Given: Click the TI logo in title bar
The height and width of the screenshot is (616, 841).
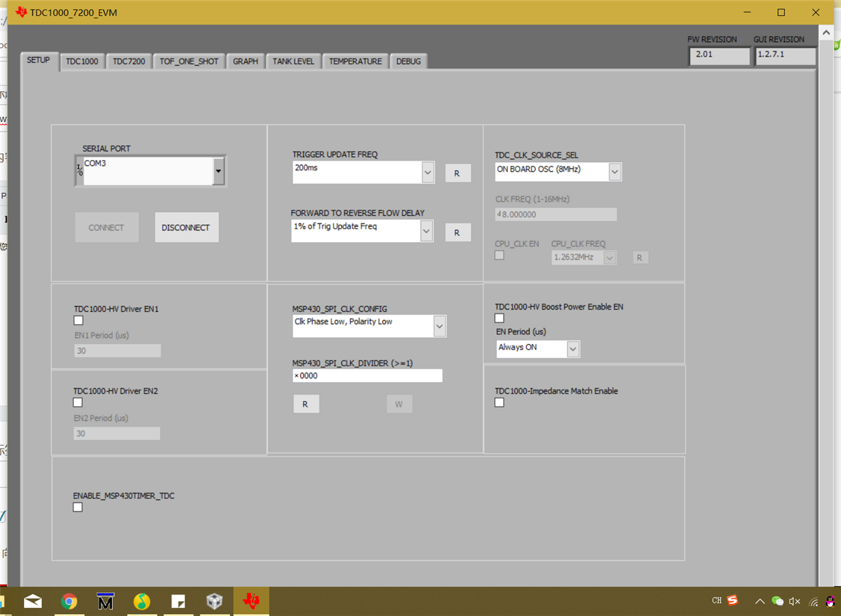Looking at the screenshot, I should [x=21, y=12].
